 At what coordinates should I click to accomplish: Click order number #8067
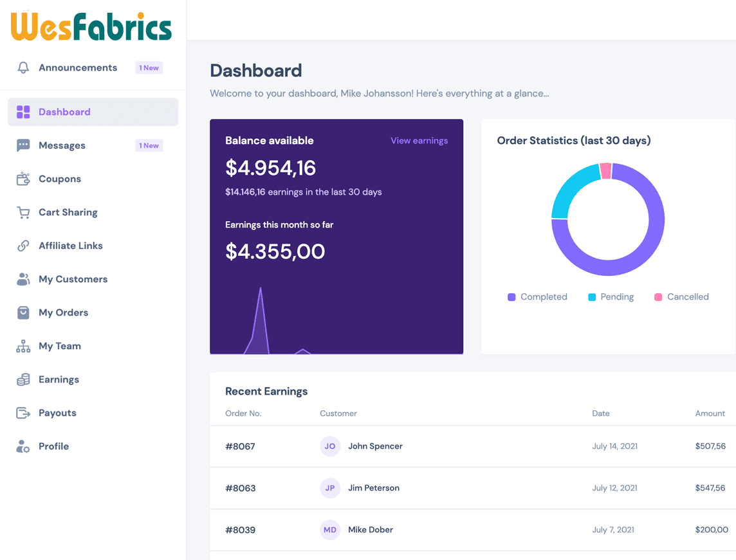pos(241,446)
